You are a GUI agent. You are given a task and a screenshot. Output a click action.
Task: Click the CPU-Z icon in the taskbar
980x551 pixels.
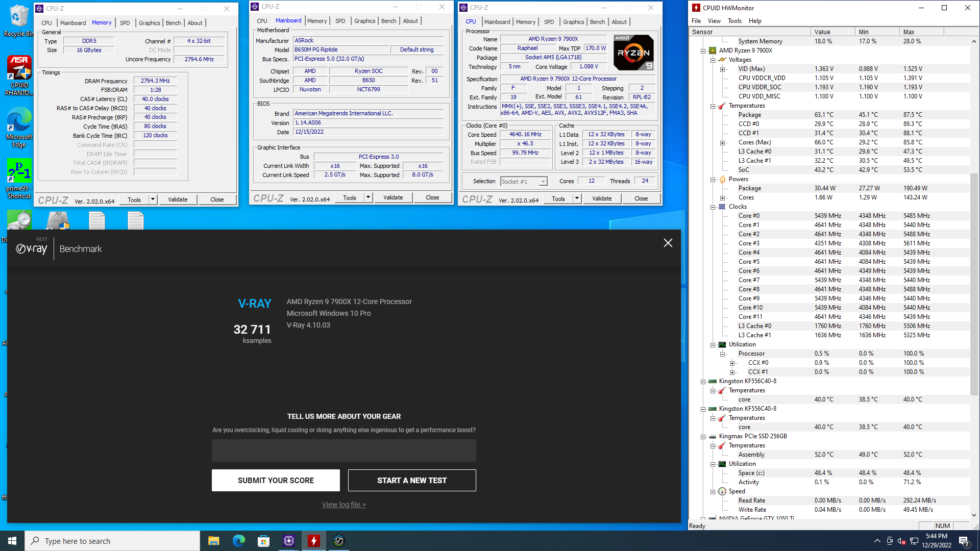289,541
